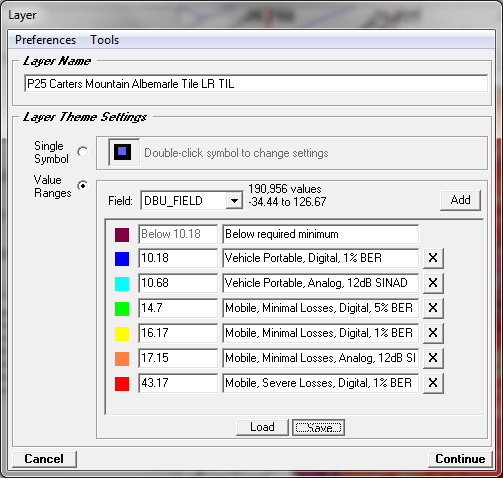Open the Tools menu
The width and height of the screenshot is (503, 478).
pyautogui.click(x=105, y=40)
